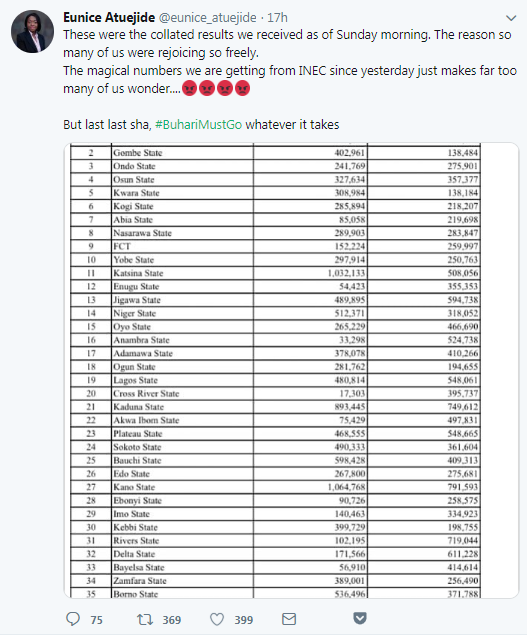The height and width of the screenshot is (635, 527).
Task: Click the reply speech bubble icon
Action: pos(73,619)
